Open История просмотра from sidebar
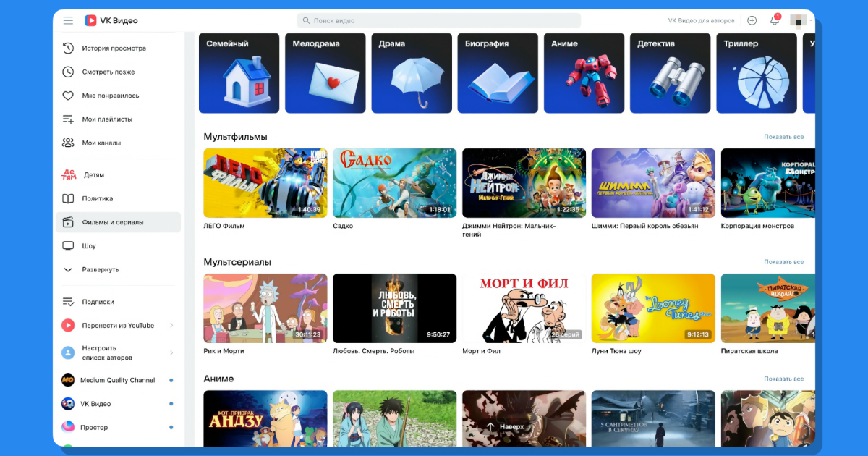868x456 pixels. pyautogui.click(x=114, y=48)
